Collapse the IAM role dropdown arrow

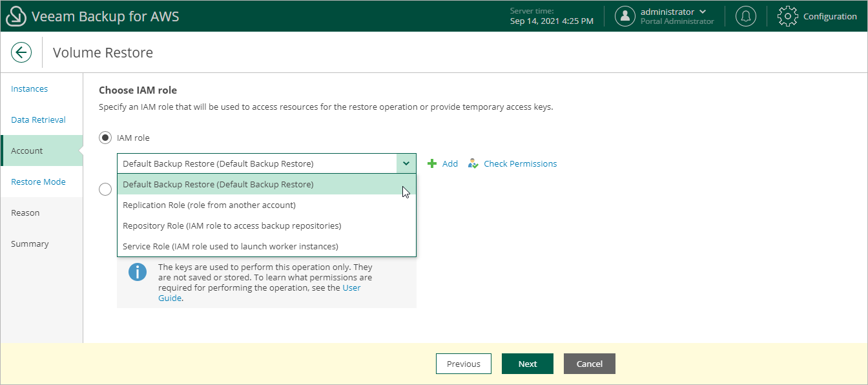pyautogui.click(x=406, y=163)
